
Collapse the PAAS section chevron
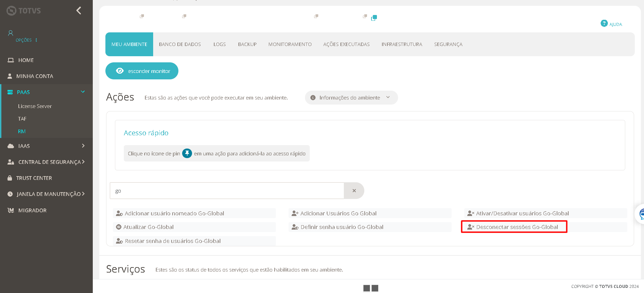coord(83,92)
